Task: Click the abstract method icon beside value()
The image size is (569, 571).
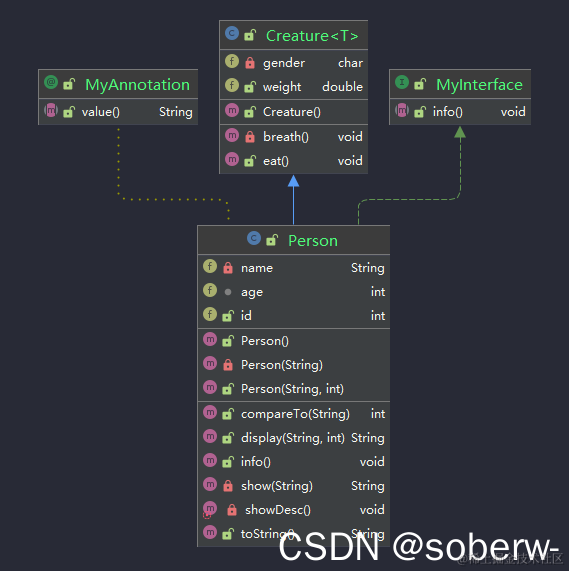Action: [51, 110]
